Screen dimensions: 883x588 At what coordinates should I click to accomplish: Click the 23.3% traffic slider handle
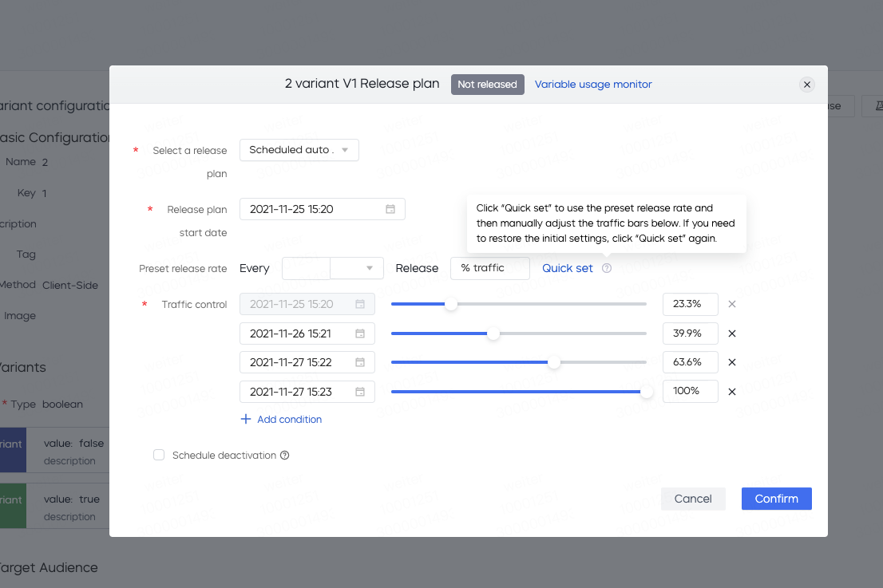point(451,305)
